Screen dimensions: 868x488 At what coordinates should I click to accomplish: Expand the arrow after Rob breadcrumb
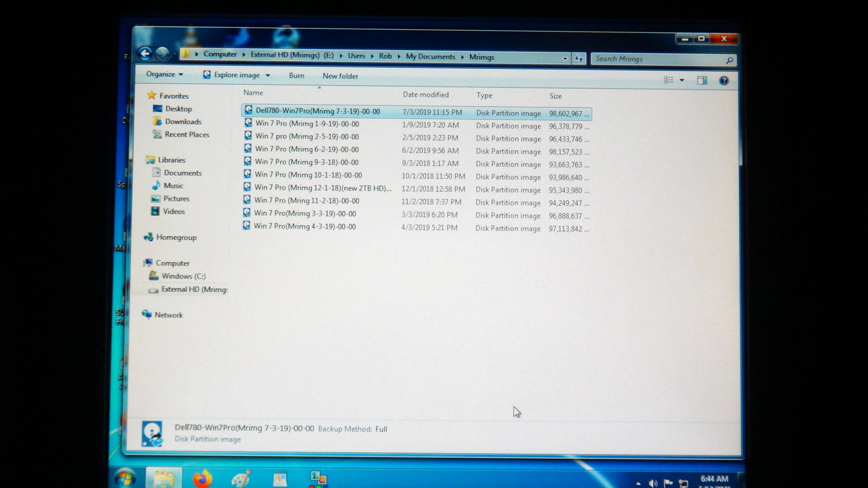point(399,56)
